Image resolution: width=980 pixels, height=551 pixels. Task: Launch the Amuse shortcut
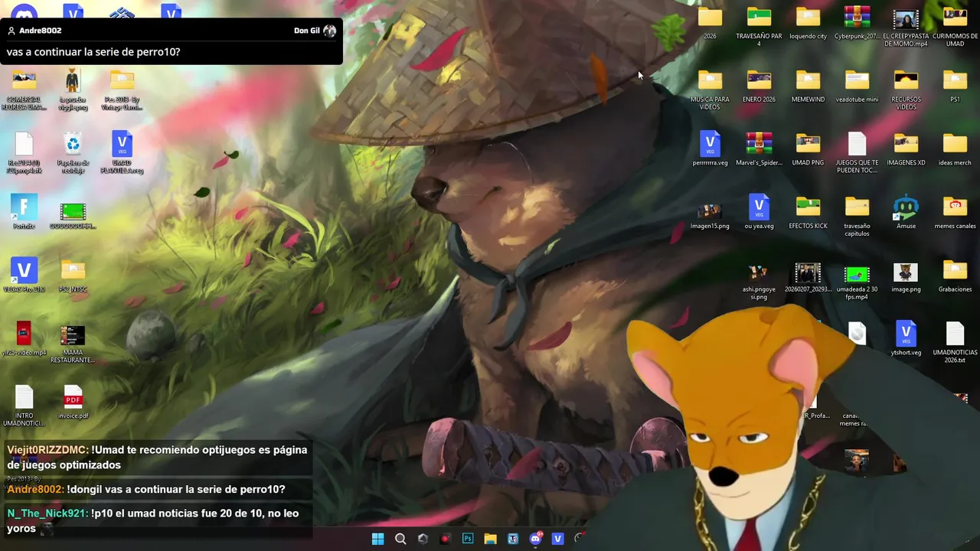point(906,212)
